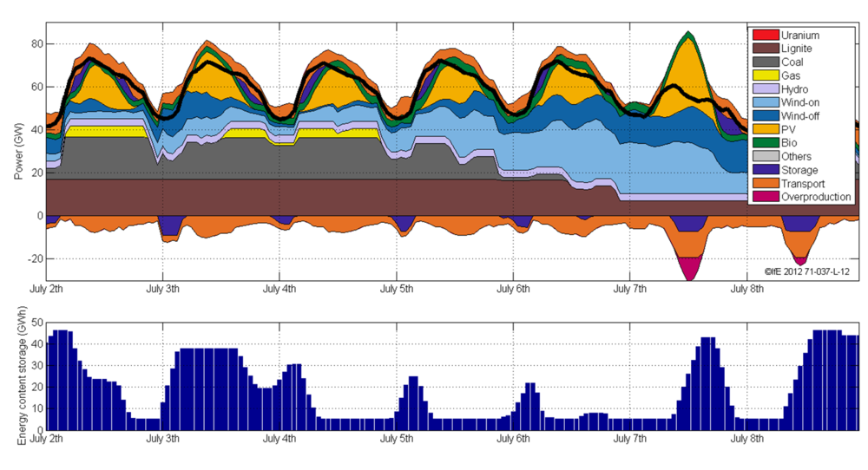
Task: Click the magenta Overproduction legend swatch
Action: click(x=766, y=197)
